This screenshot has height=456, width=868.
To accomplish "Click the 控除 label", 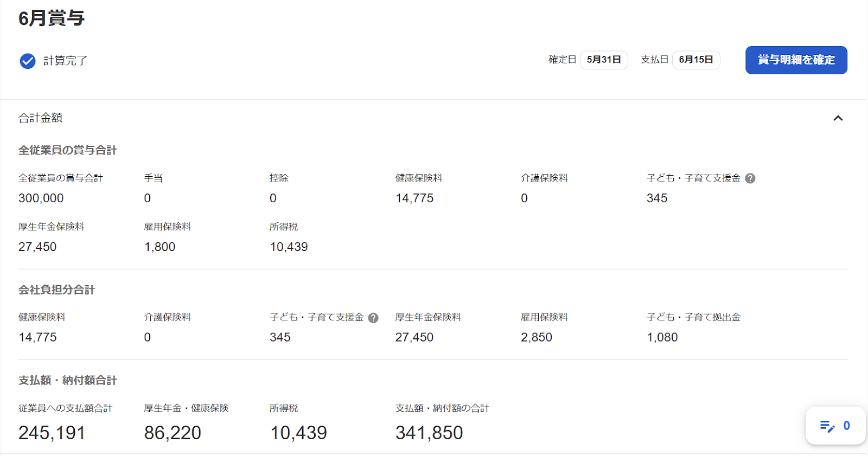I will coord(279,178).
